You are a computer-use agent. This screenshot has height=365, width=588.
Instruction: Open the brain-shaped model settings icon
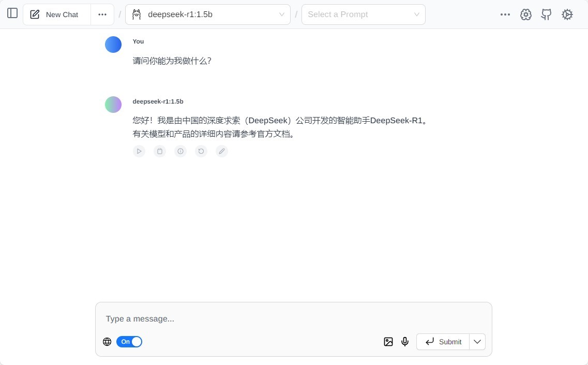pyautogui.click(x=526, y=14)
